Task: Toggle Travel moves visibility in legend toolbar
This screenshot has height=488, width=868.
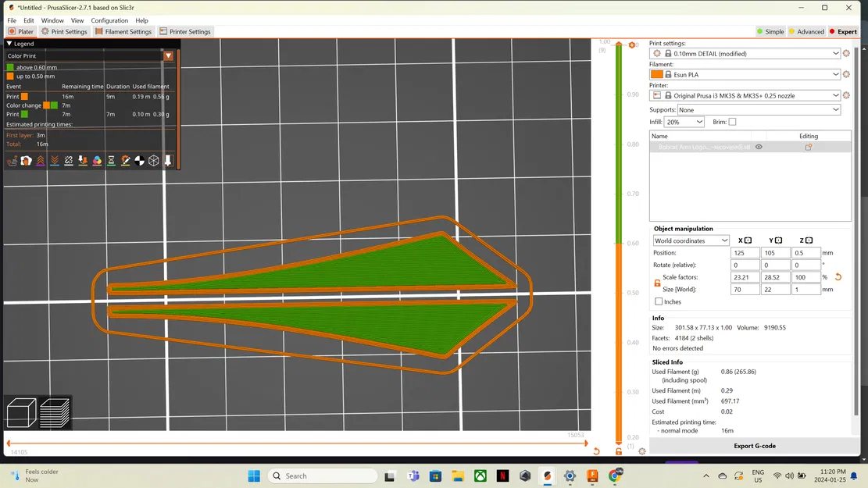Action: (12, 160)
